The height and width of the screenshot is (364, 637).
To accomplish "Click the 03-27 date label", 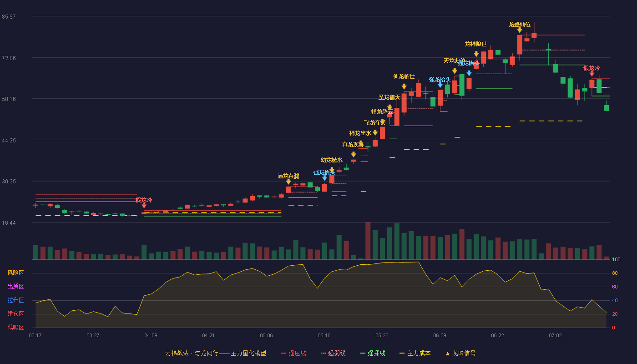I will coord(93,335).
